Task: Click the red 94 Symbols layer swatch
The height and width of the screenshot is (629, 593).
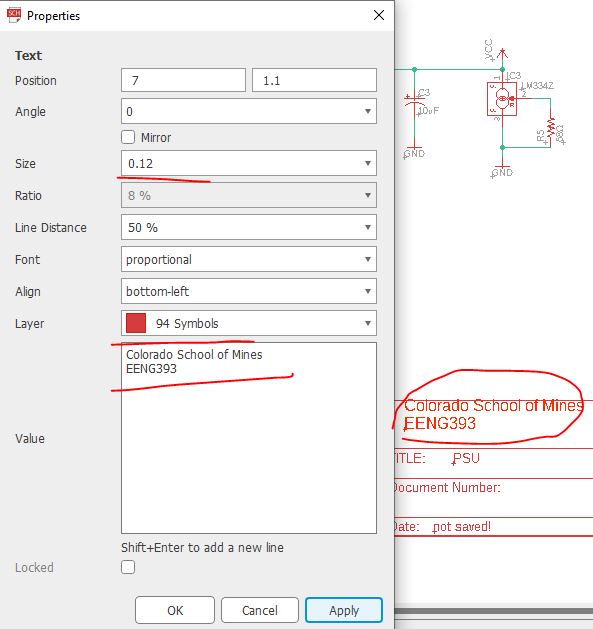Action: 136,323
